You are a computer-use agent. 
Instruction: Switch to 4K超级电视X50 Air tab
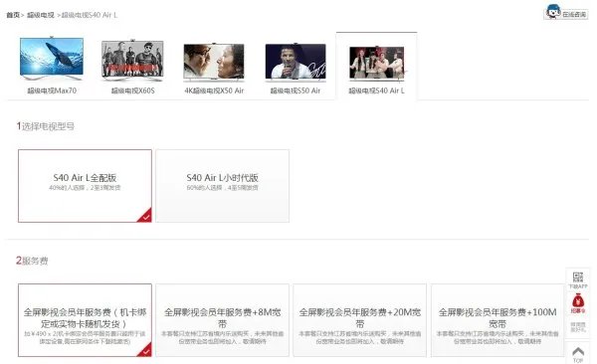pyautogui.click(x=214, y=91)
